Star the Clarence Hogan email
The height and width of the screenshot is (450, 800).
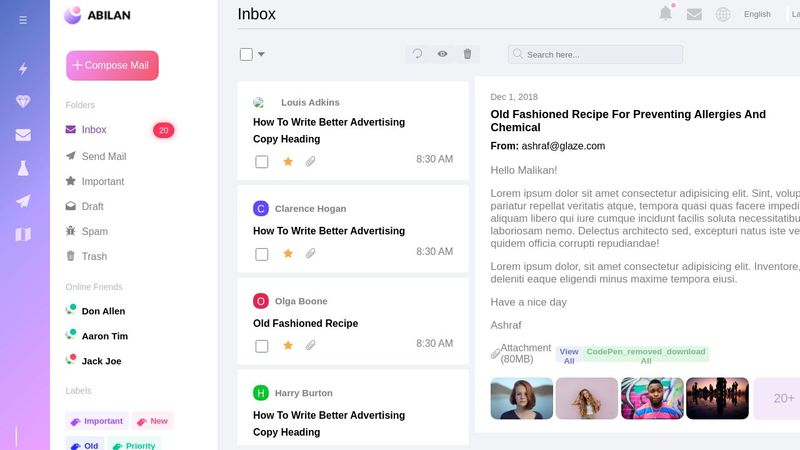click(288, 254)
